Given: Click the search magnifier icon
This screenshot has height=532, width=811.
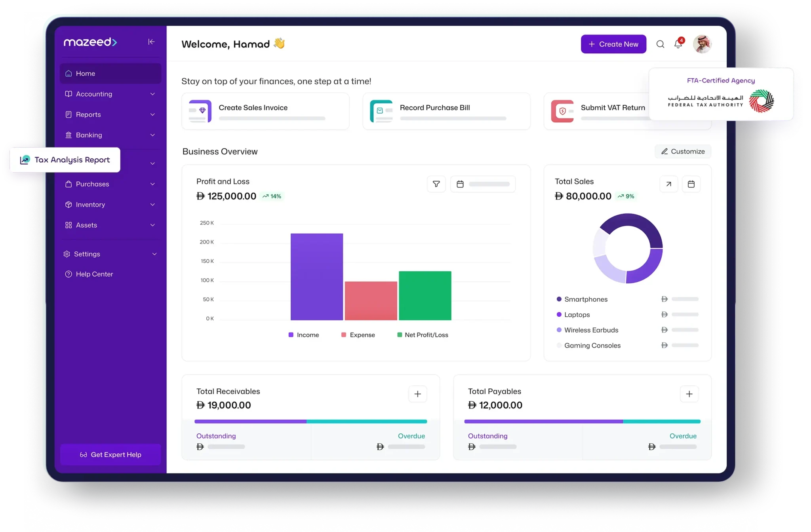Looking at the screenshot, I should 660,44.
